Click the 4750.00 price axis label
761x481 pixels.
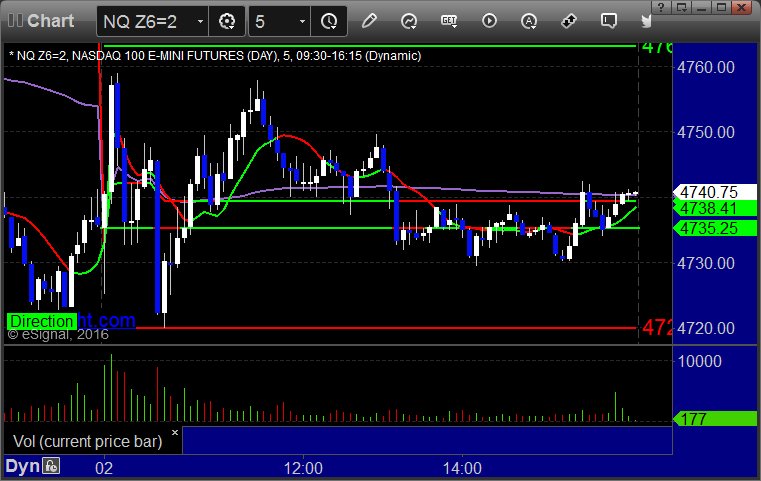pyautogui.click(x=706, y=132)
